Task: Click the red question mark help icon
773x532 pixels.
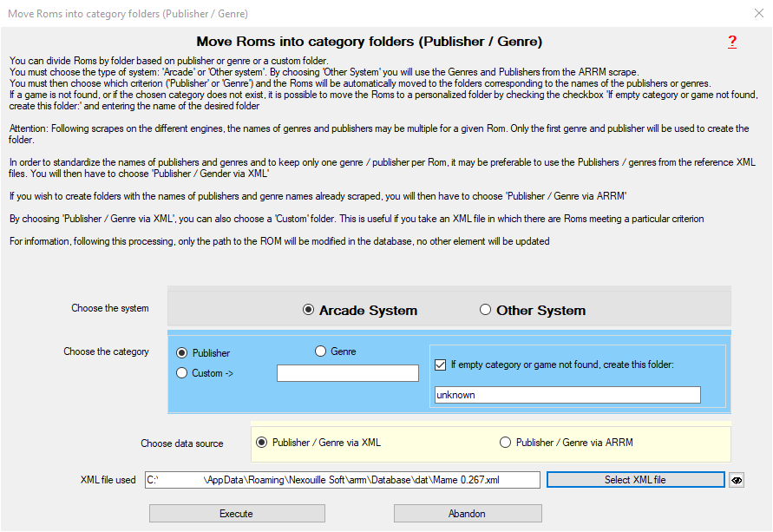Action: (x=731, y=42)
